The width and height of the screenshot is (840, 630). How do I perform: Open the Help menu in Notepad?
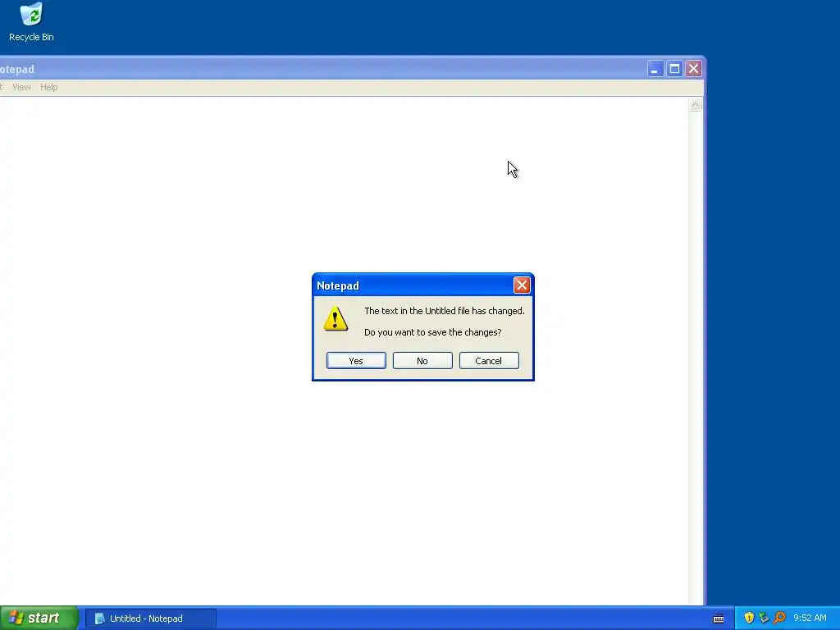point(48,87)
